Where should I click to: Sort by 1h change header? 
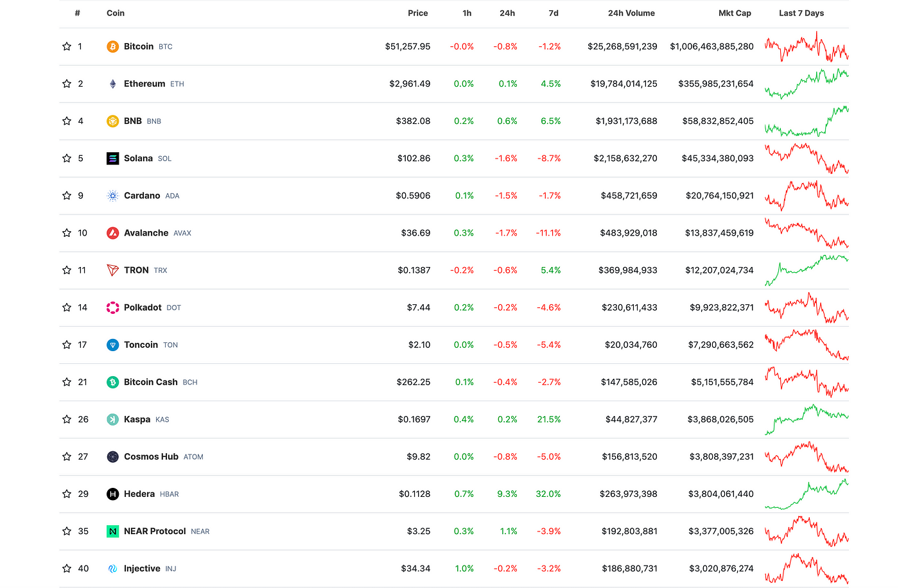[x=467, y=13]
